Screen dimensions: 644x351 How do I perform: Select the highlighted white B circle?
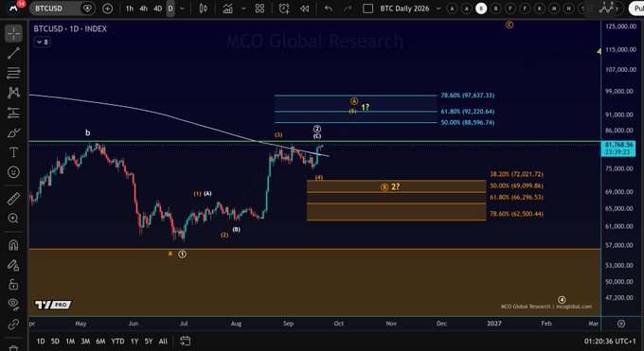pyautogui.click(x=481, y=9)
